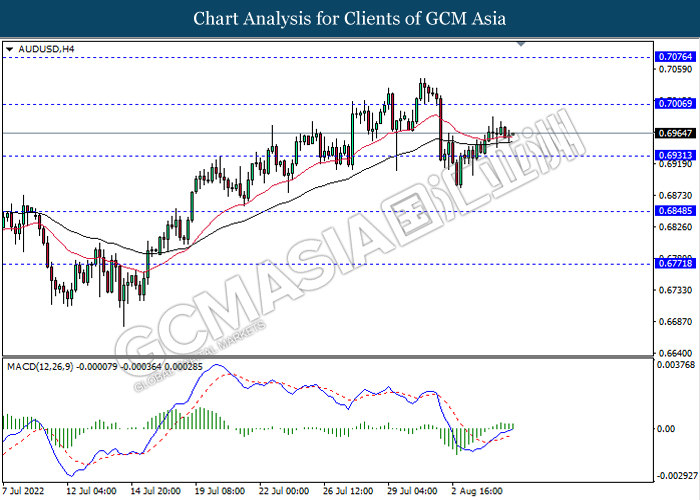Click the 19 Jul 08:00 time label
The height and width of the screenshot is (500, 700).
220,491
